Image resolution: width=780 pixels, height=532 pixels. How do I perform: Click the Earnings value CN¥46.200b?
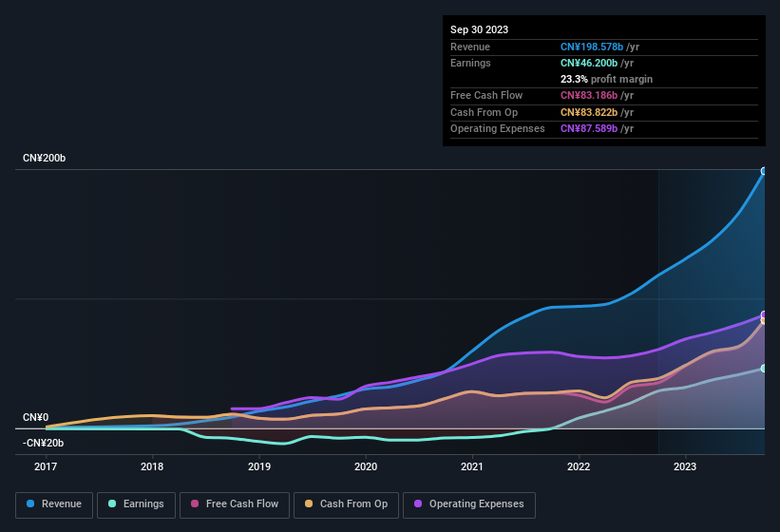589,63
